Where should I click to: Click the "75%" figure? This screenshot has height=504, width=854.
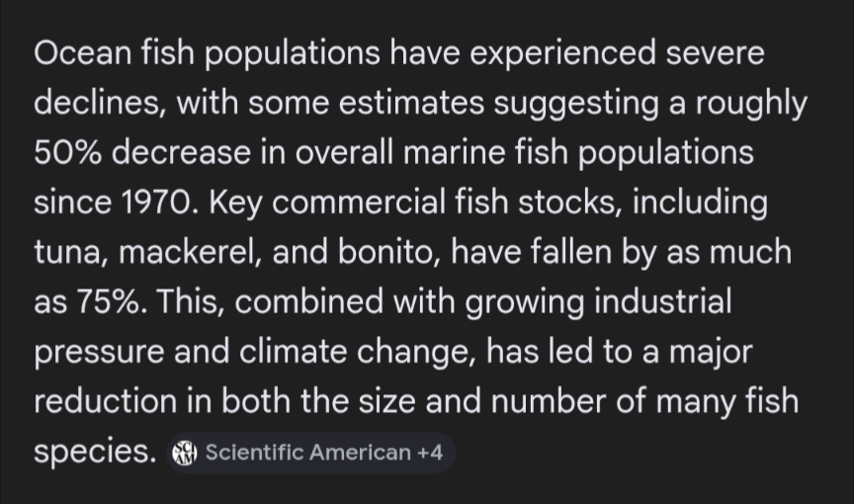click(109, 303)
